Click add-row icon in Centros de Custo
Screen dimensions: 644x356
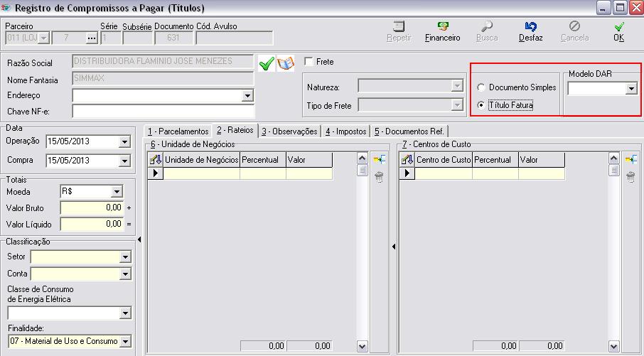click(630, 160)
